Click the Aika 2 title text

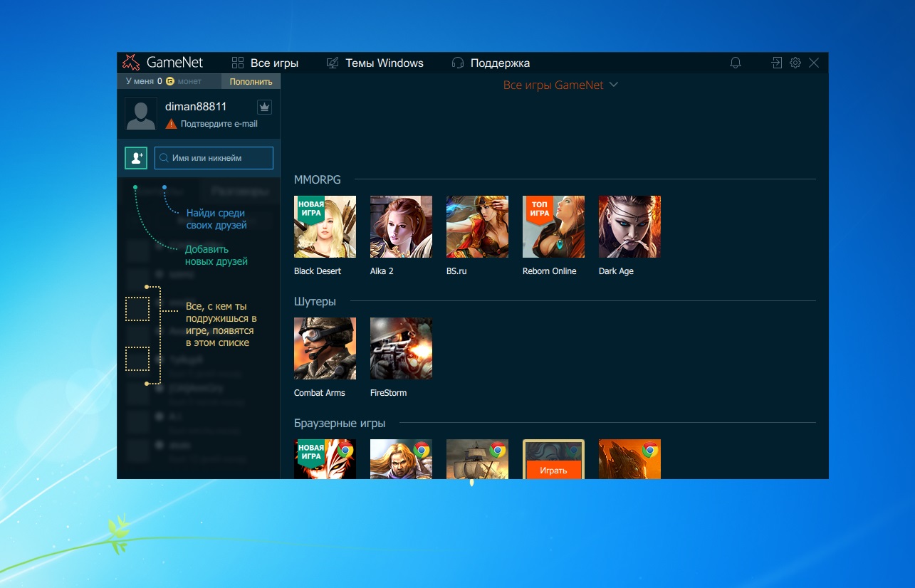point(382,271)
